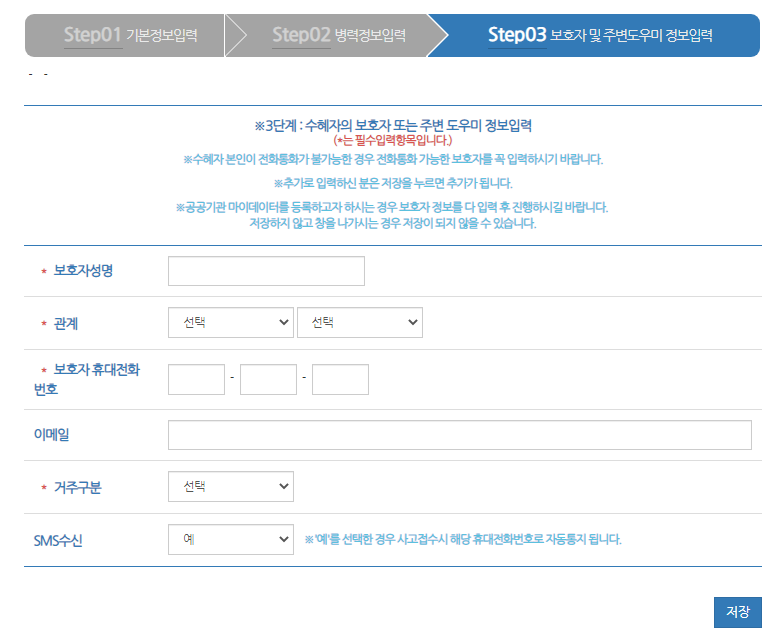Click the 관계 label
Image resolution: width=774 pixels, height=634 pixels.
[66, 323]
